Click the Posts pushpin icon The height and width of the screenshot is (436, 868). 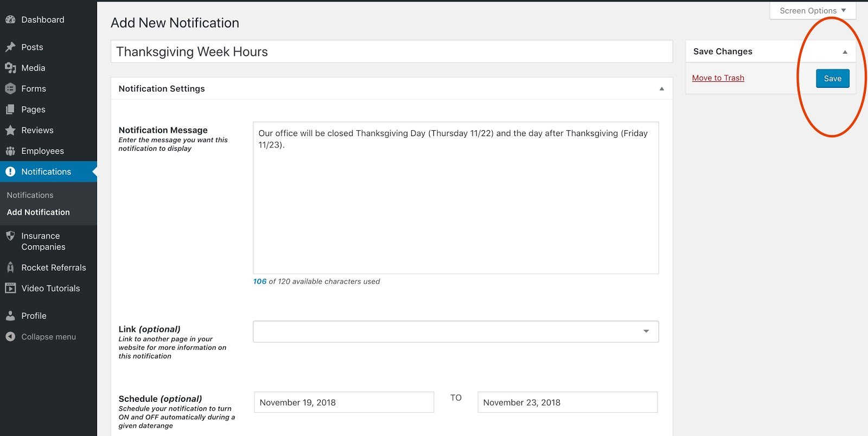pyautogui.click(x=10, y=47)
